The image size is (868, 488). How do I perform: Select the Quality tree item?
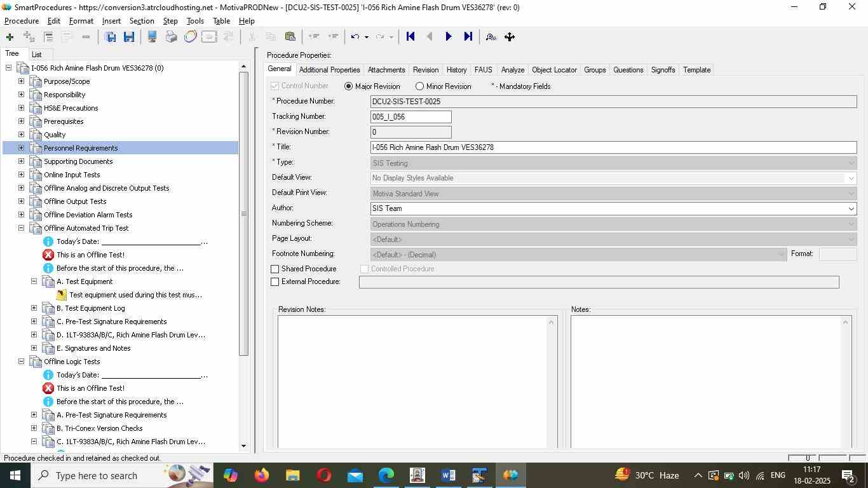coord(55,135)
